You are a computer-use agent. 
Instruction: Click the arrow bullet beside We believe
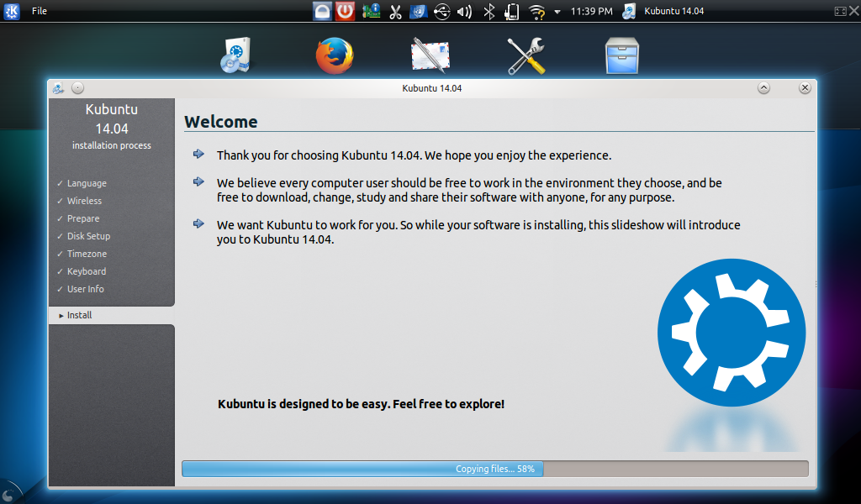pos(198,181)
